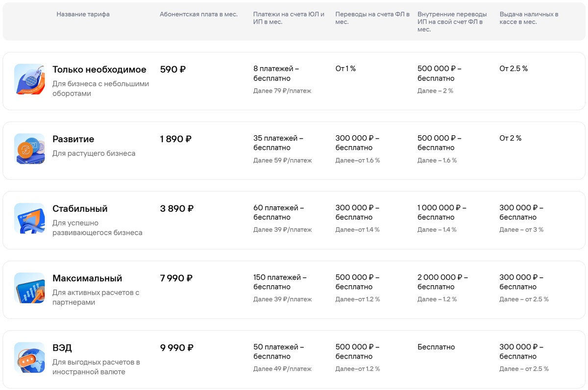
Task: Click the Стабильный tariff icon
Action: tap(29, 218)
